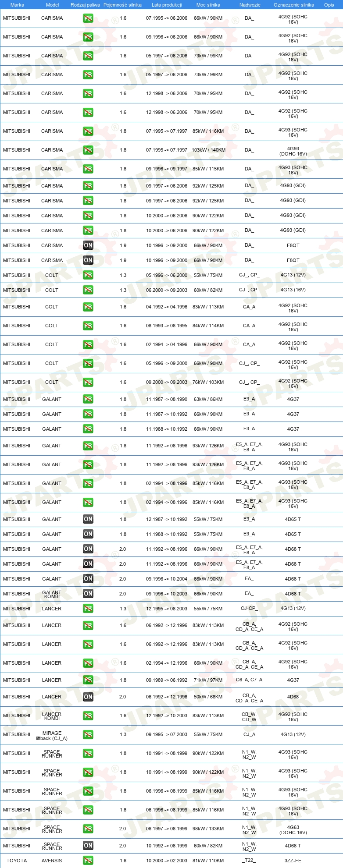The image size is (343, 868).
Task: Click the CJ-CP_ body code cell
Action: (x=249, y=609)
